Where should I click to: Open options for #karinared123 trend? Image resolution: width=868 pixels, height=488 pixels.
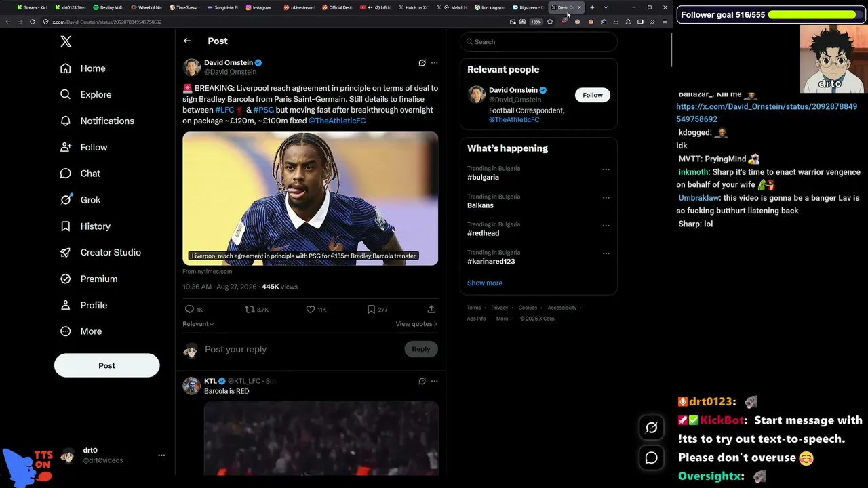point(606,253)
